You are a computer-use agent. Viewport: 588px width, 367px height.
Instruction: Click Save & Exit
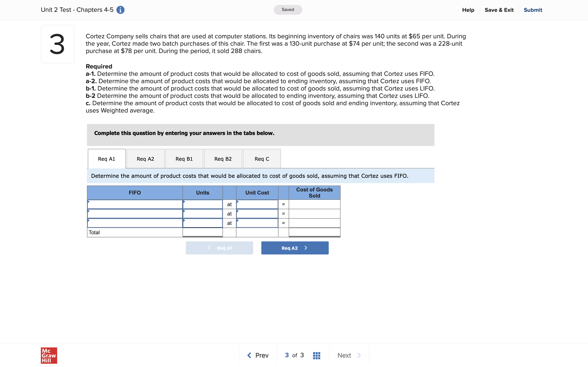pyautogui.click(x=499, y=10)
